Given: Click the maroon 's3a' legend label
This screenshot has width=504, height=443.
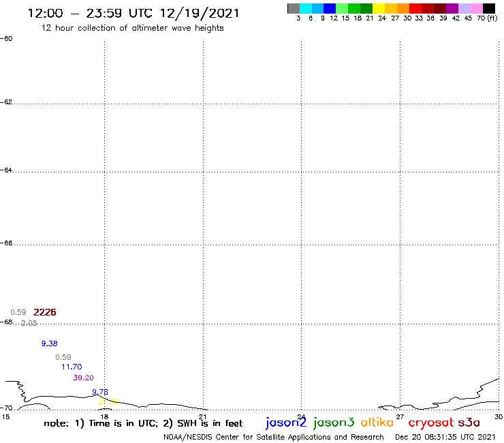Looking at the screenshot, I should (469, 423).
